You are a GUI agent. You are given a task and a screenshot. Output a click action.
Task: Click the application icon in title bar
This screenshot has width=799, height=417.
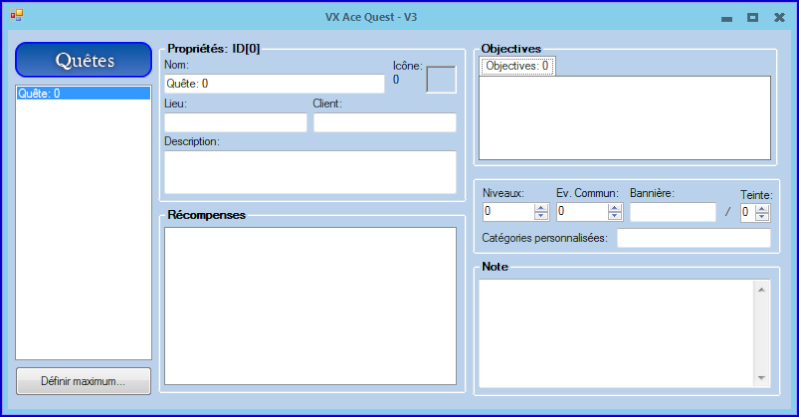coord(16,16)
